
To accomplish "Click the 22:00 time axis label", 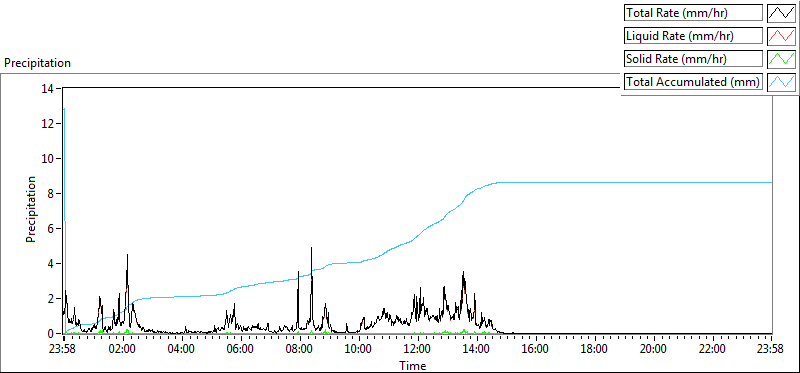I will [x=712, y=350].
